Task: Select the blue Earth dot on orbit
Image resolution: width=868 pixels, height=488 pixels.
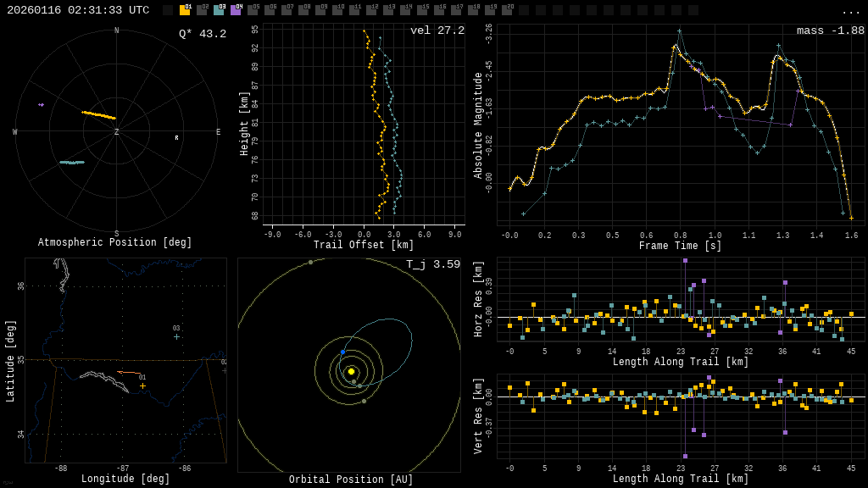Action: [x=343, y=352]
